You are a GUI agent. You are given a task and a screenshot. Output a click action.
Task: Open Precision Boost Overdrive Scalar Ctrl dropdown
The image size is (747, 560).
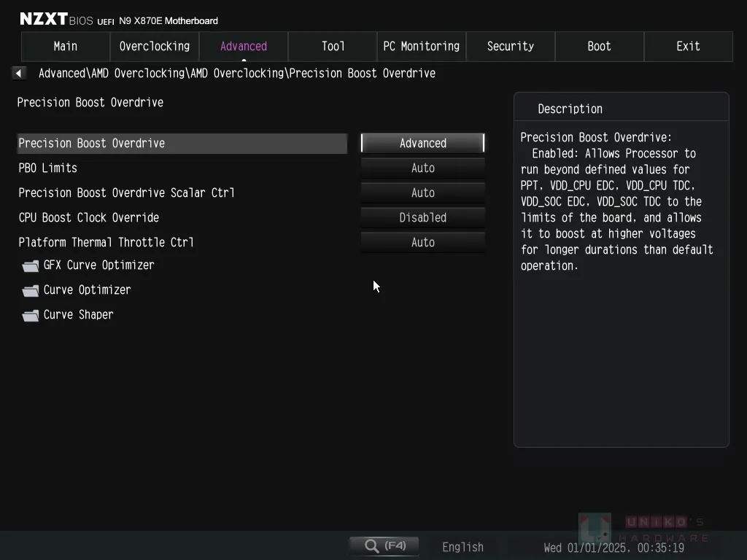coord(423,192)
